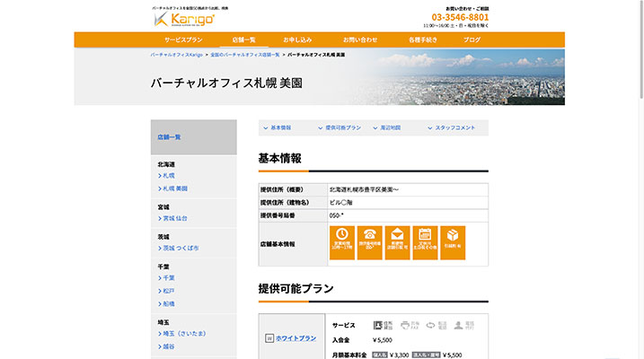This screenshot has height=359, width=644.
Task: Click 全国のバーチャルオフィス店舗一覧 breadcrumb link
Action: tap(245, 55)
